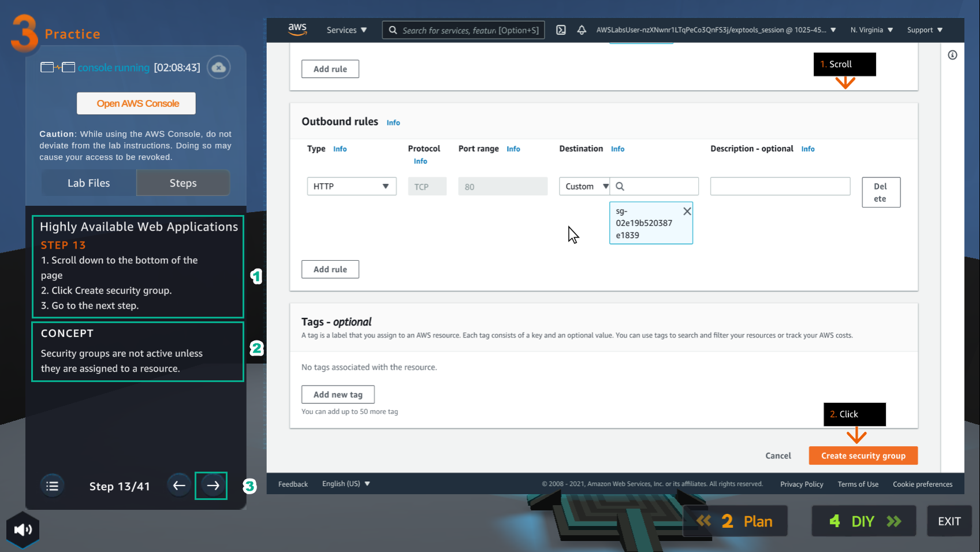Screen dimensions: 980x552
Task: Click the Create security group button
Action: pyautogui.click(x=863, y=455)
